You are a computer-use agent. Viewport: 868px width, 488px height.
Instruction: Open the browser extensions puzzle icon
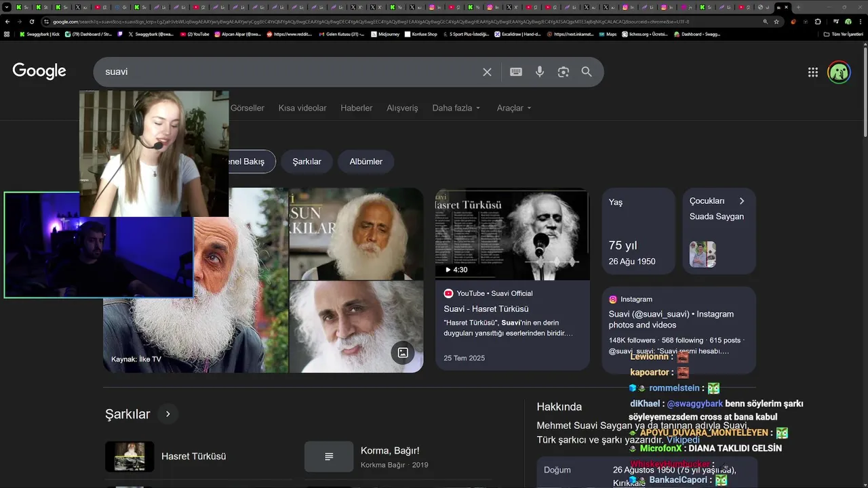pos(818,22)
